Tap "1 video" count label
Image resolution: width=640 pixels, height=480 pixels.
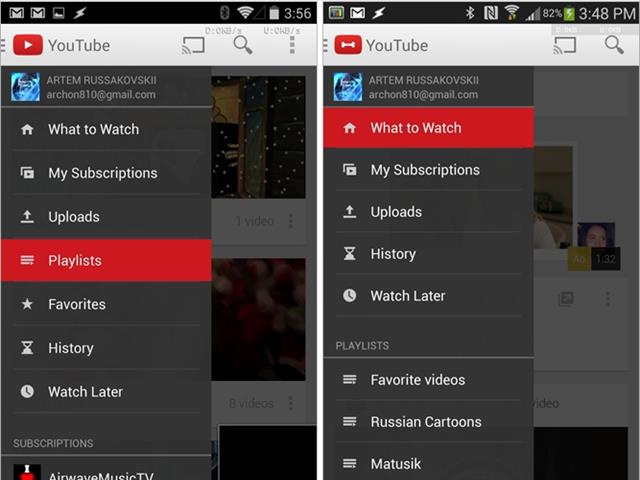coord(255,221)
